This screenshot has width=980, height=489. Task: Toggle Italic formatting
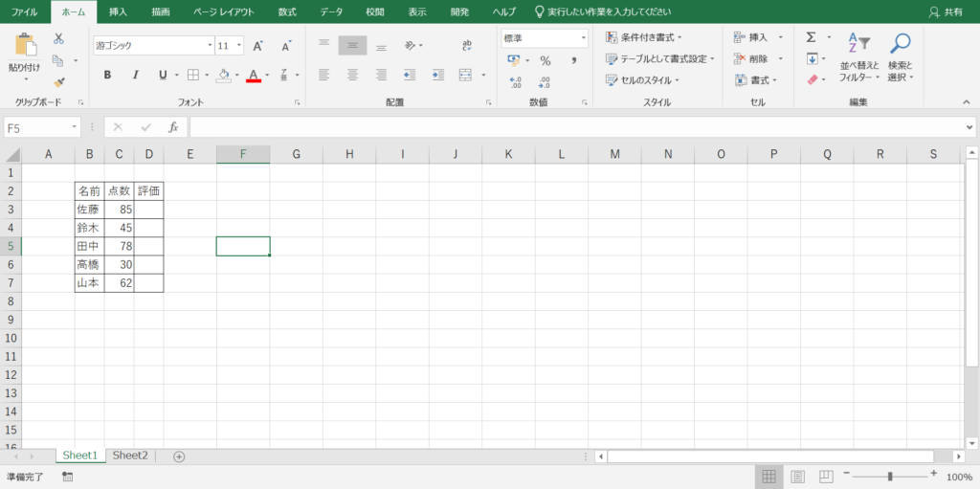135,75
